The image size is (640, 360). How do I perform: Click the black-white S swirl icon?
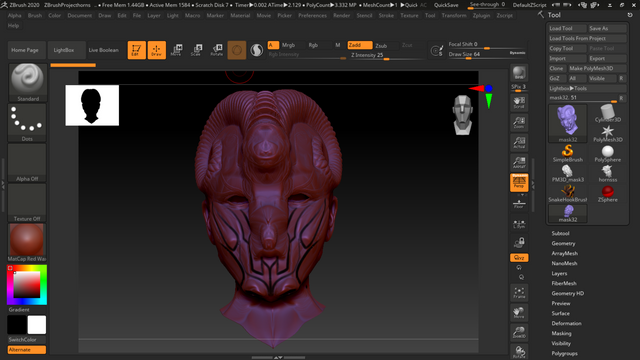257,50
